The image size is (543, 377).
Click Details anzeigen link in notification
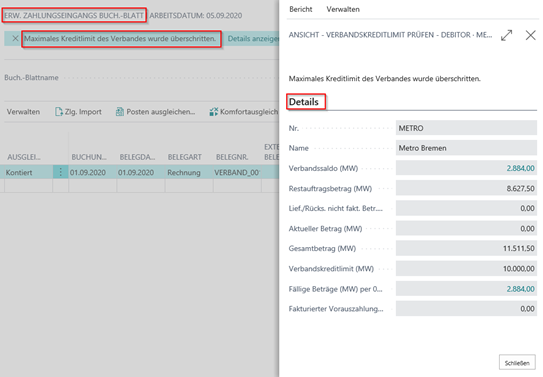tap(253, 38)
